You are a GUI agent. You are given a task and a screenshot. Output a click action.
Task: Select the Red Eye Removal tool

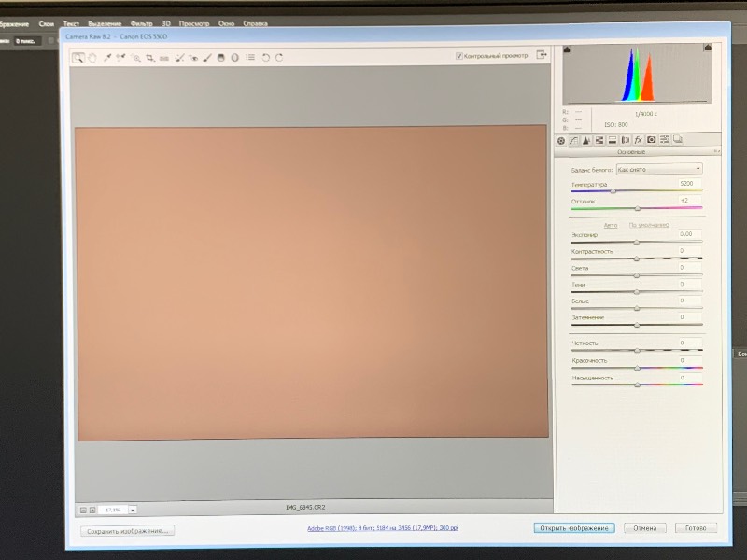click(193, 58)
